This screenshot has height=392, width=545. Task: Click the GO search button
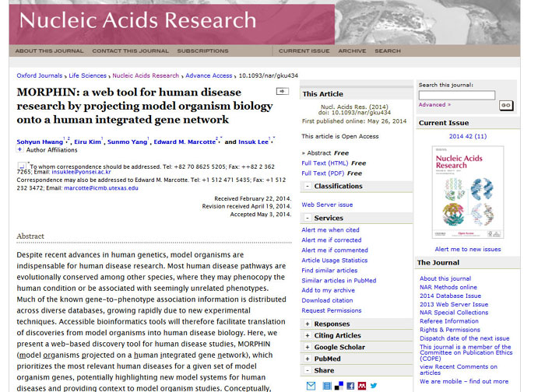[x=506, y=106]
